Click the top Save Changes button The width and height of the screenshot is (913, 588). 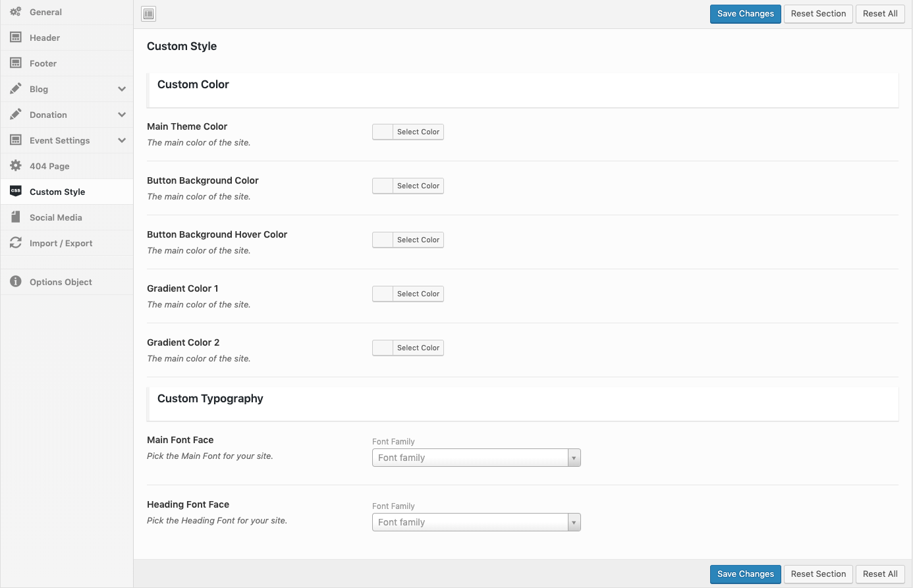(746, 14)
